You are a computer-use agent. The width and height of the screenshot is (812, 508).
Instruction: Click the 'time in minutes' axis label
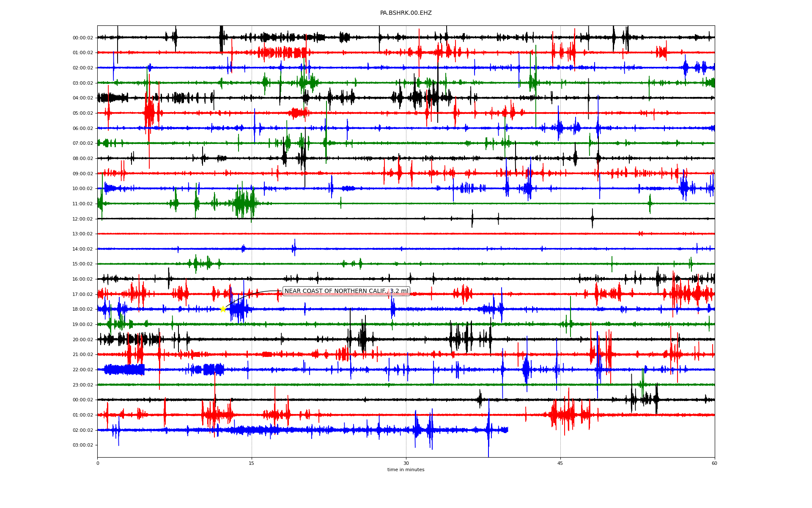406,470
